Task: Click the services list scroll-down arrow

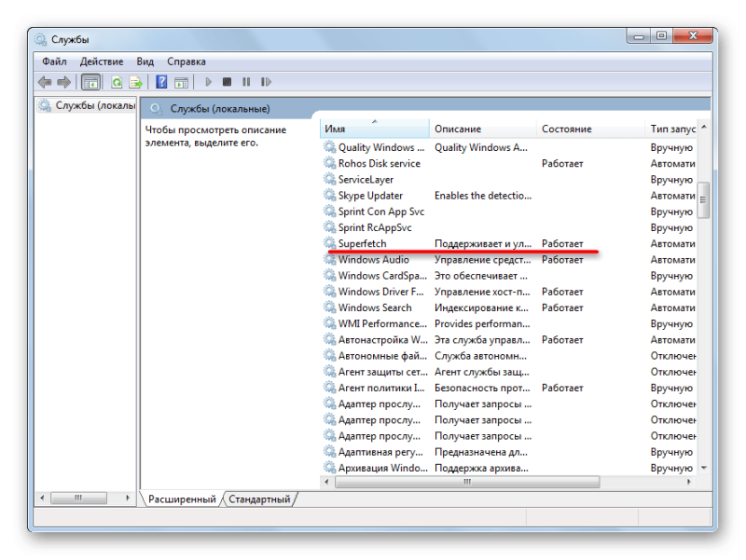Action: (703, 469)
